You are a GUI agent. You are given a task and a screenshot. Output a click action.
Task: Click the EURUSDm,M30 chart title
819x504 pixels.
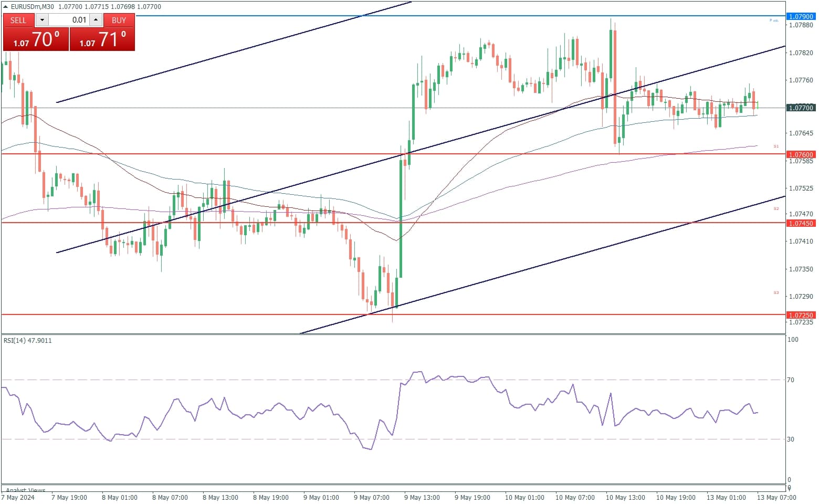pyautogui.click(x=33, y=7)
